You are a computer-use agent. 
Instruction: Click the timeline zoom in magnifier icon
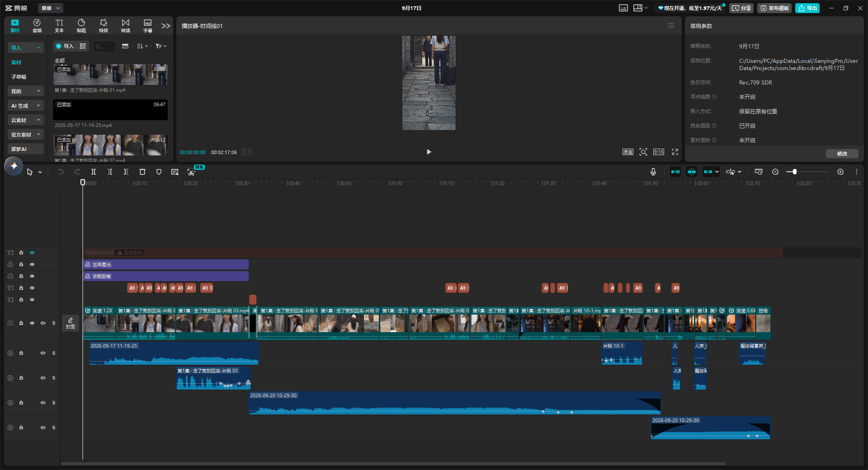[x=840, y=172]
